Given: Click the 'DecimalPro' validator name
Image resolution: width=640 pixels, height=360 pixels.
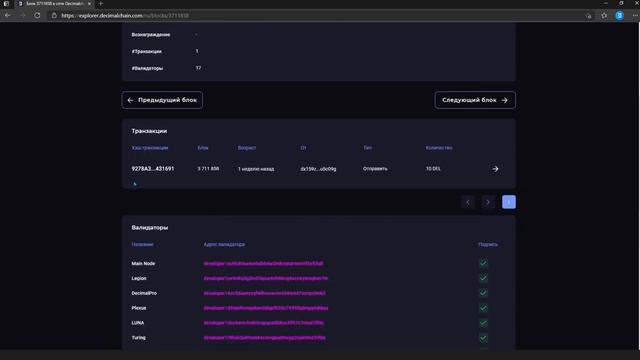Looking at the screenshot, I should pyautogui.click(x=144, y=293).
